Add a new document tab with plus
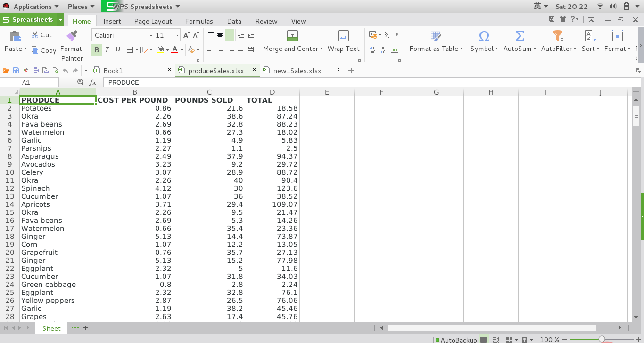Viewport: 644px width, 343px height. tap(351, 71)
